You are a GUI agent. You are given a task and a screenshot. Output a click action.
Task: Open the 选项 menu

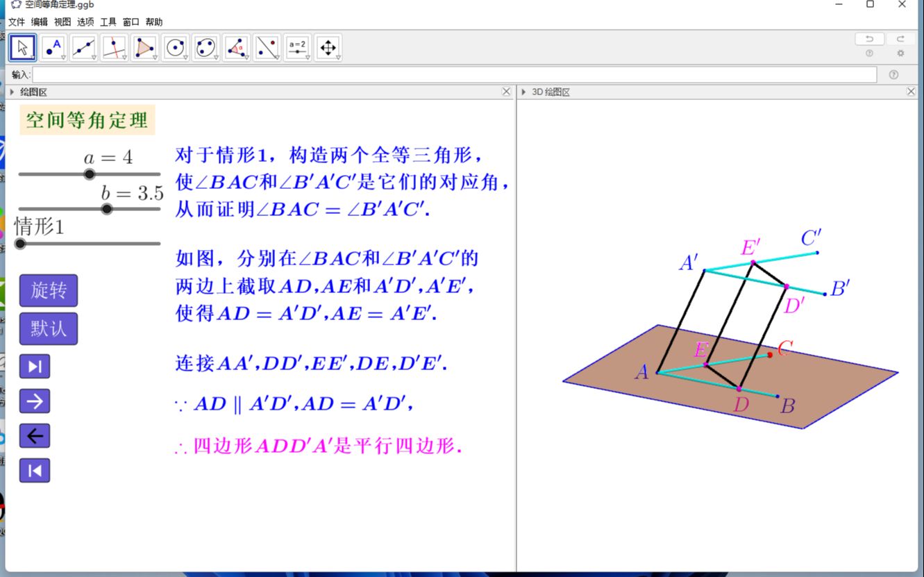[85, 22]
